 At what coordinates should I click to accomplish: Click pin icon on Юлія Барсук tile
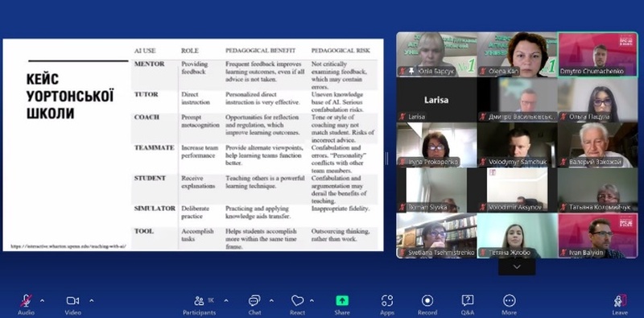point(411,71)
